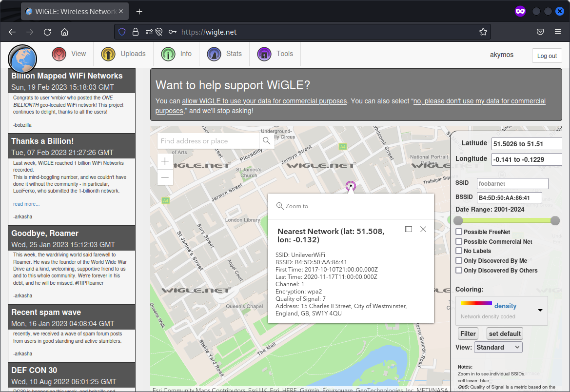Expand the Firefox application menu
The image size is (570, 392).
(558, 32)
